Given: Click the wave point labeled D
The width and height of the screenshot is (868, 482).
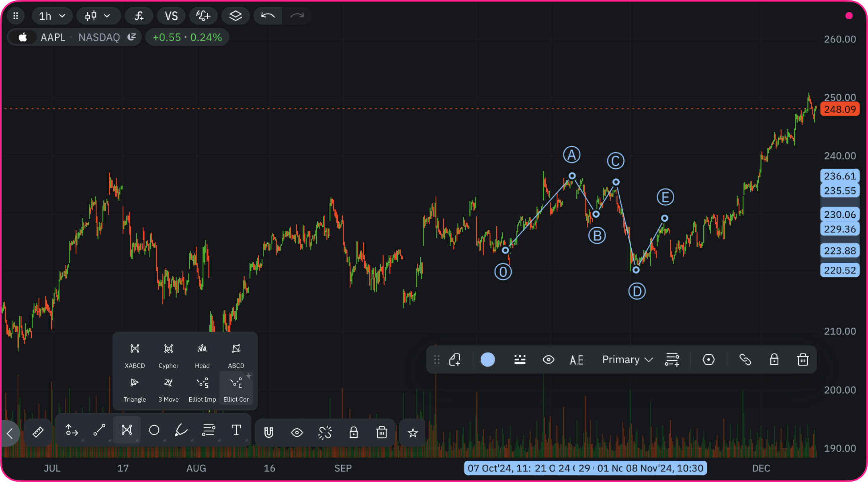Looking at the screenshot, I should click(636, 270).
